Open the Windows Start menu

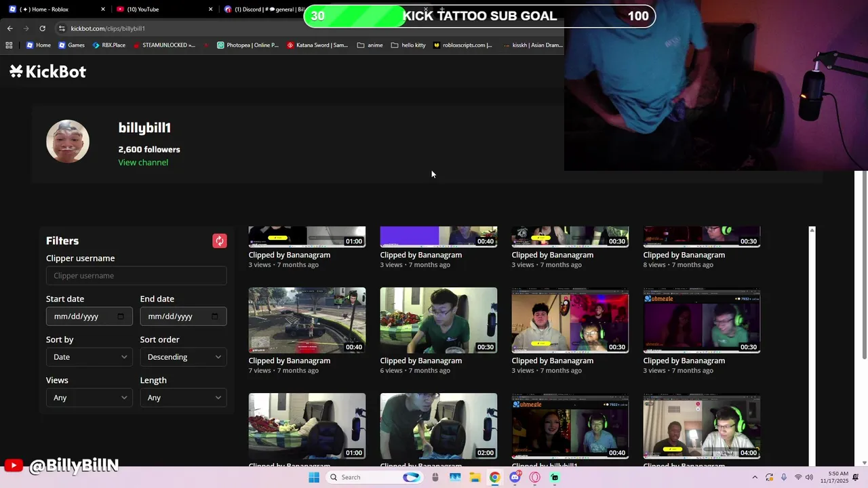tap(314, 477)
